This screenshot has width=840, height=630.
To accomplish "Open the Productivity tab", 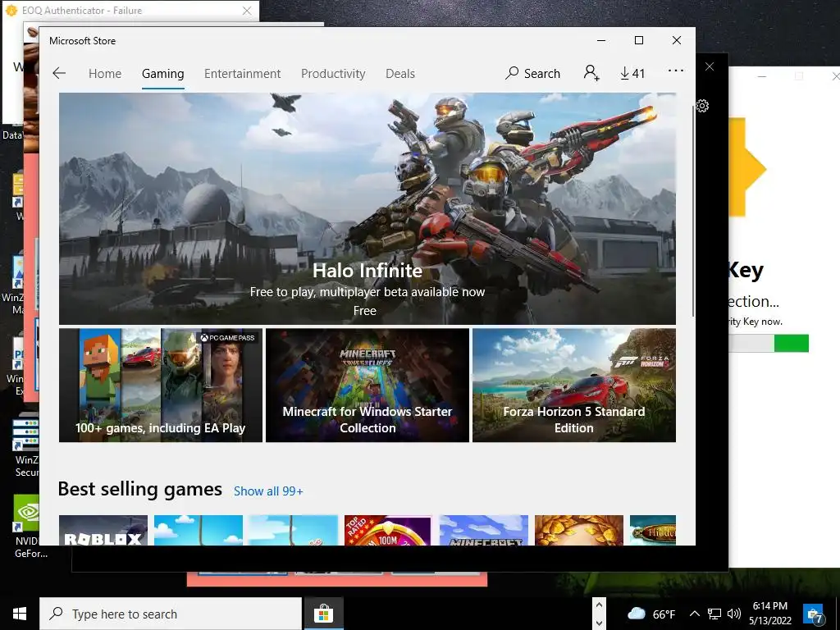I will point(333,73).
